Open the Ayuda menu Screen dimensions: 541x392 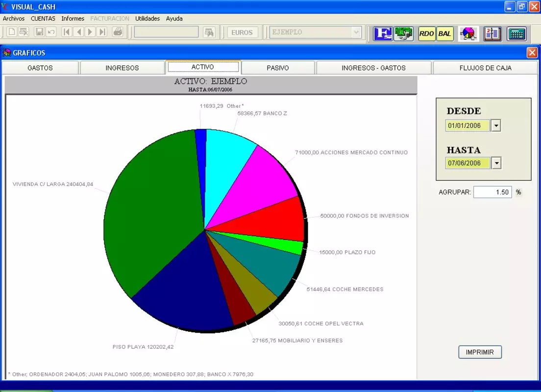click(174, 18)
